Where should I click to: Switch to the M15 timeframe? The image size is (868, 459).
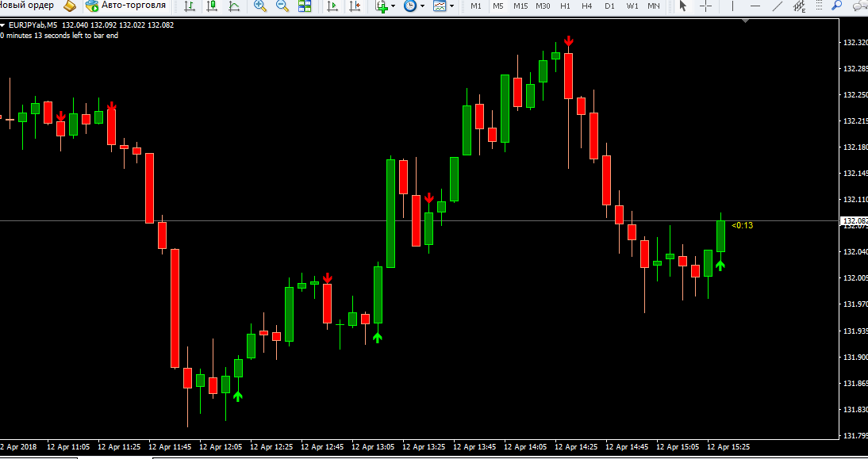tap(520, 6)
